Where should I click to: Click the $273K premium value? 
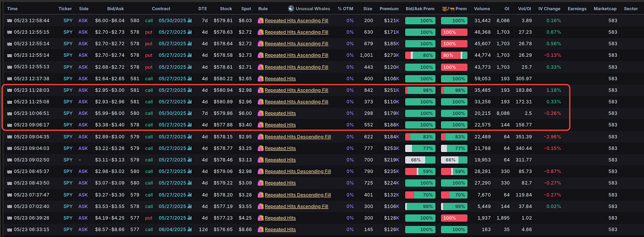point(392,55)
